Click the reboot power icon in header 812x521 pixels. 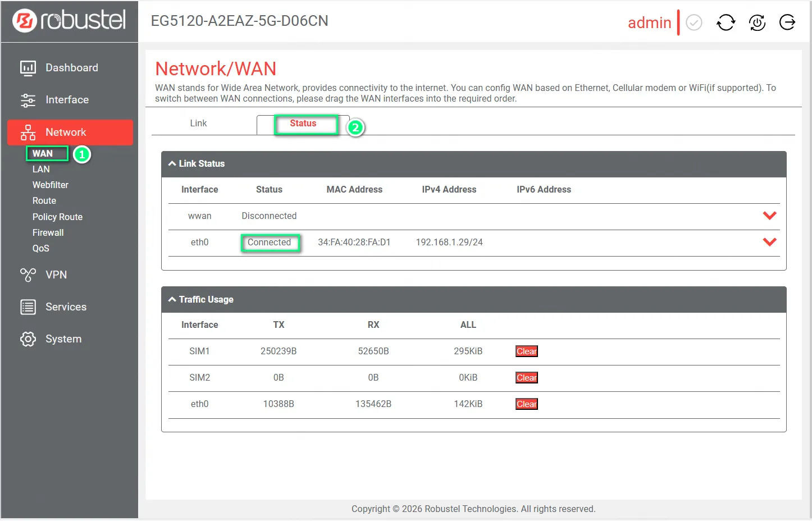[757, 22]
